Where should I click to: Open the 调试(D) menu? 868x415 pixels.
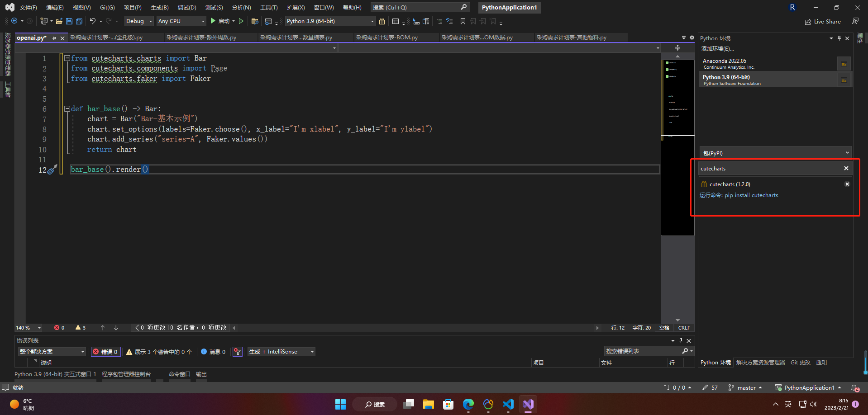pos(187,7)
